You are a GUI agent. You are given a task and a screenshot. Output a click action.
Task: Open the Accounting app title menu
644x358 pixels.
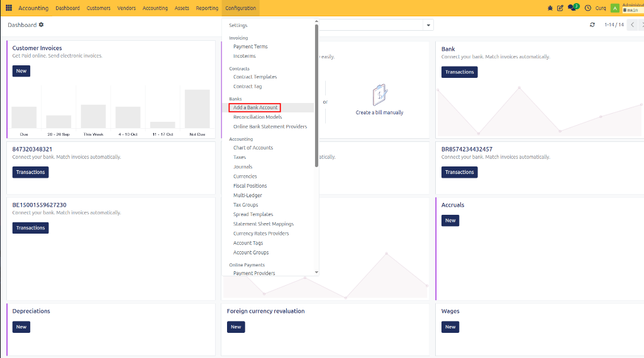coord(33,8)
